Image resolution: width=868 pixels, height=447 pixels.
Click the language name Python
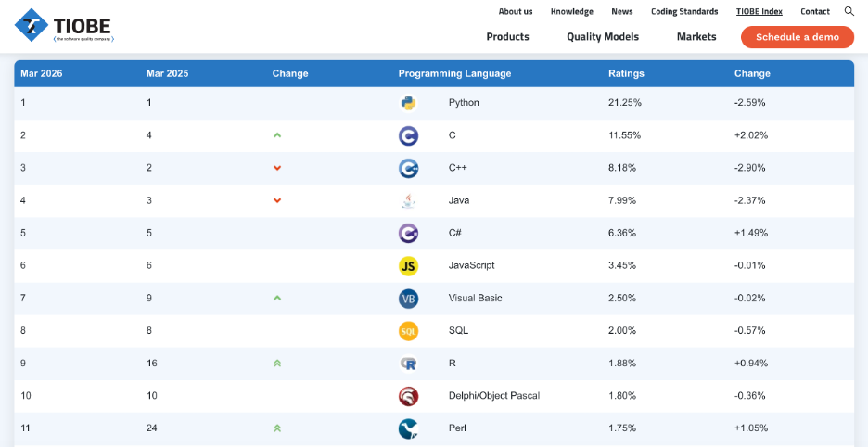click(464, 102)
